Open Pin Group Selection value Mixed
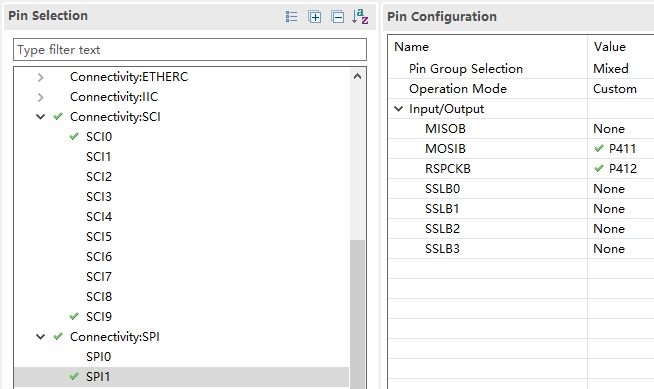Screen dimensions: 654x389 click(611, 68)
